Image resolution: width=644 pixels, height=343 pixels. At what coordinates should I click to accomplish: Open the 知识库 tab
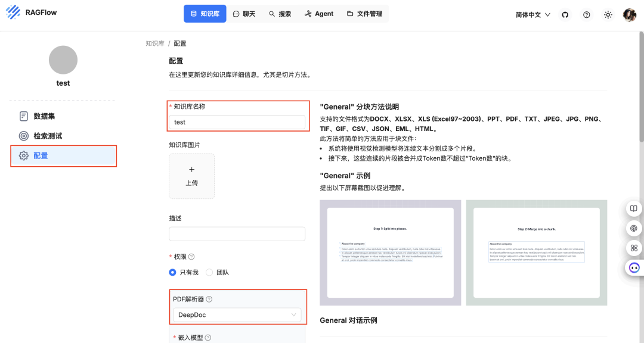tap(205, 14)
